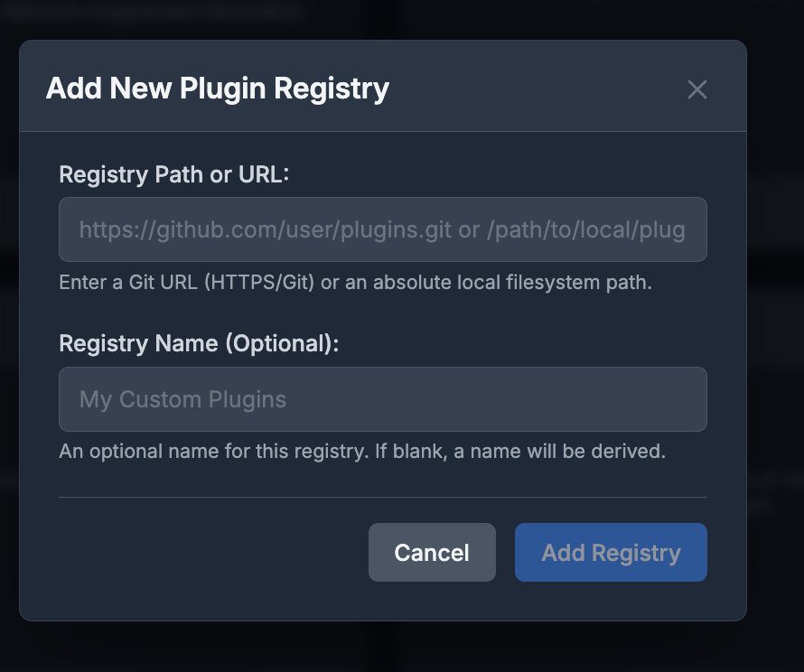Focus the Registry Path or URL input field
804x672 pixels.
click(383, 229)
